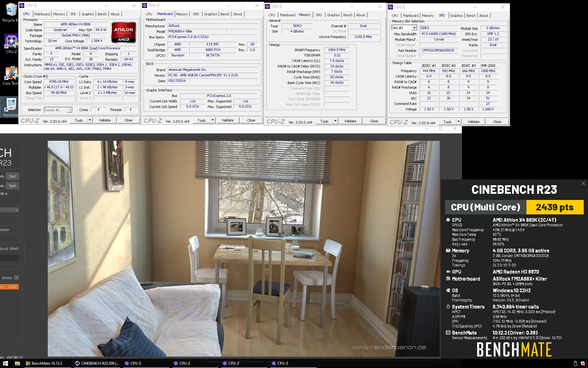
Task: Select the GenieSnap desktop icon
Action: tap(10, 107)
